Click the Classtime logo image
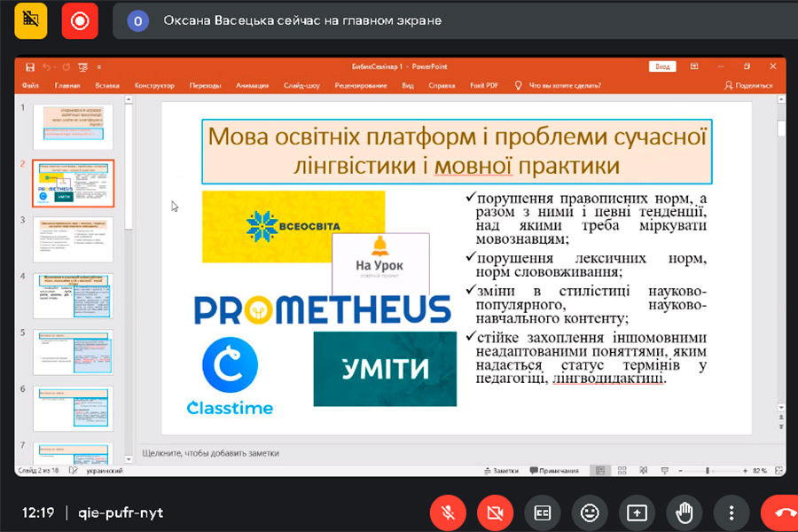The height and width of the screenshot is (532, 798). pos(230,376)
